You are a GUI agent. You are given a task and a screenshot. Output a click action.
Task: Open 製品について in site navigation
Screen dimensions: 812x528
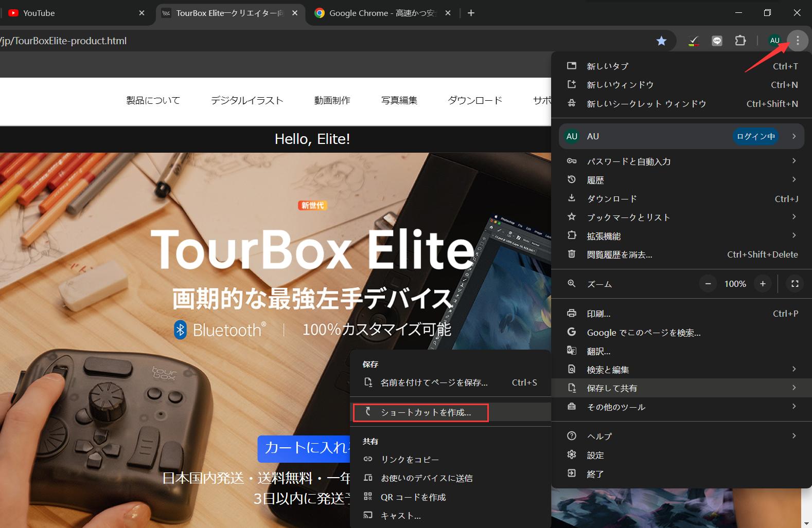click(x=153, y=100)
